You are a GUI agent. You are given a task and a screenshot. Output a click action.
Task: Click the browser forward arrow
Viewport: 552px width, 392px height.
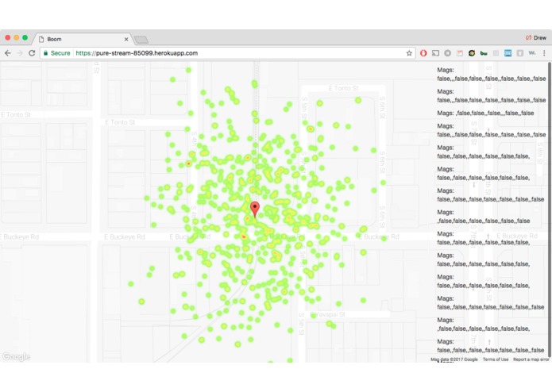point(20,53)
